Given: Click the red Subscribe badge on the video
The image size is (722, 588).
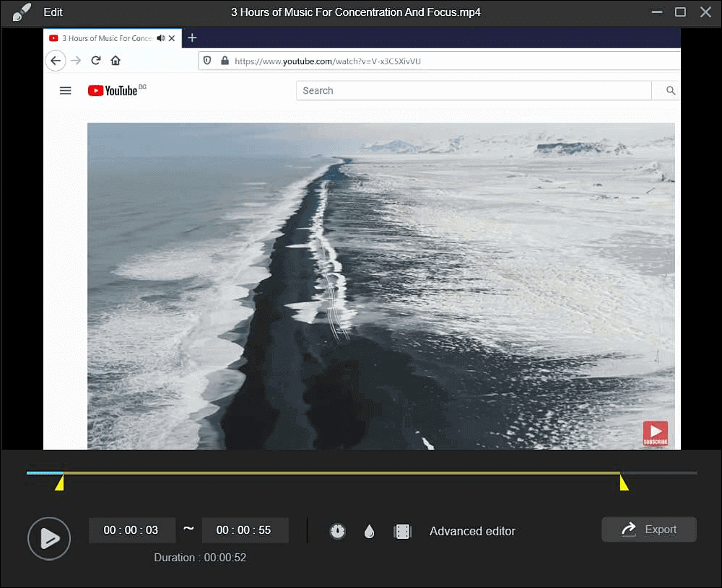Looking at the screenshot, I should 656,434.
